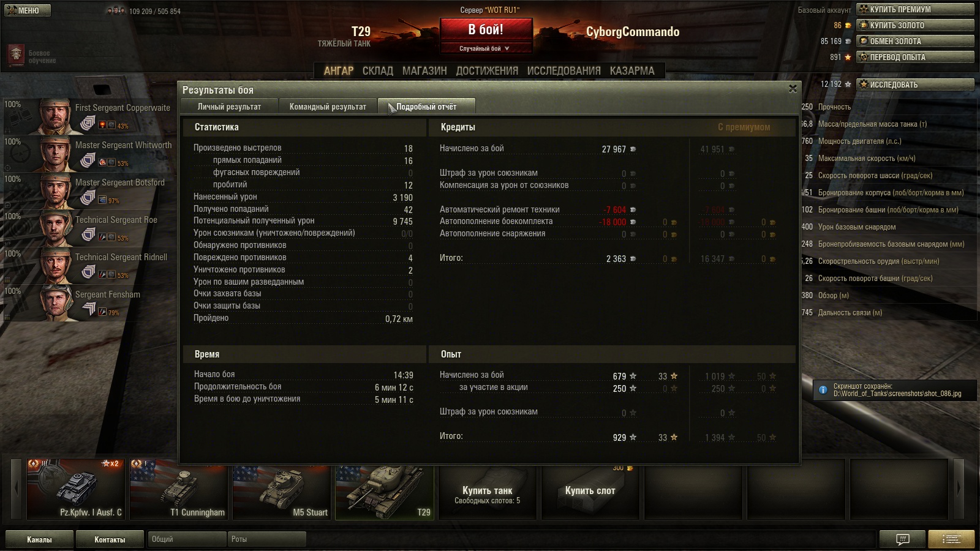Image resolution: width=980 pixels, height=551 pixels.
Task: Open the ИССЛЕДОВАНИЯ menu section
Action: [563, 71]
